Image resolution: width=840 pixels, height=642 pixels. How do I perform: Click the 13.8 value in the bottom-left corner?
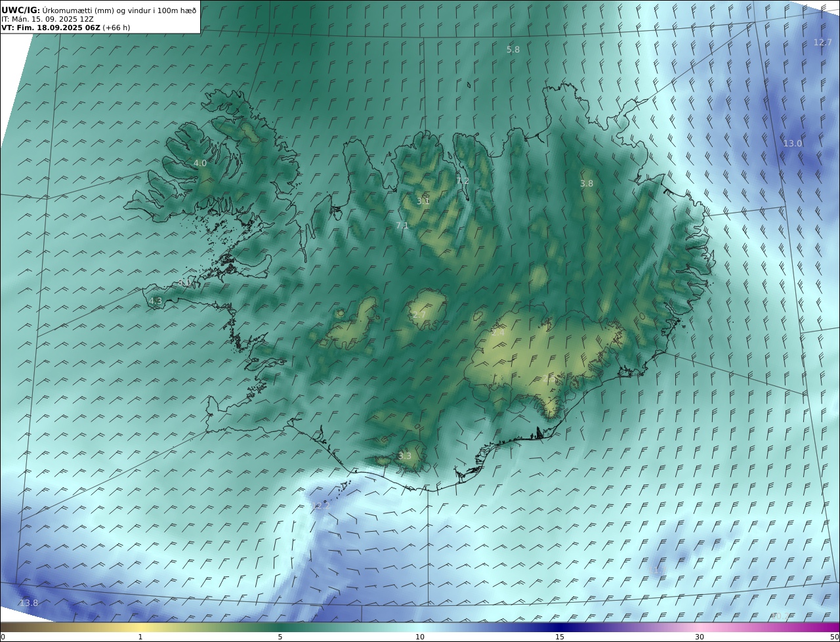pos(28,603)
